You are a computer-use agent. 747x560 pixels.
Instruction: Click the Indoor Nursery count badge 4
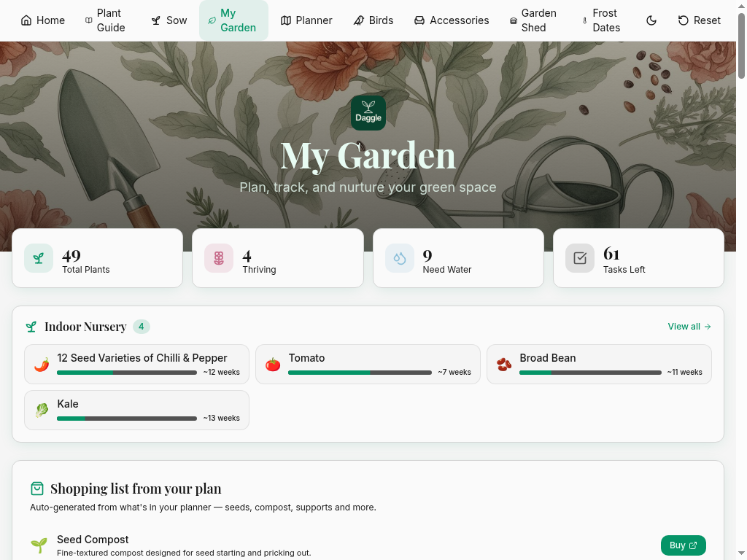[141, 327]
